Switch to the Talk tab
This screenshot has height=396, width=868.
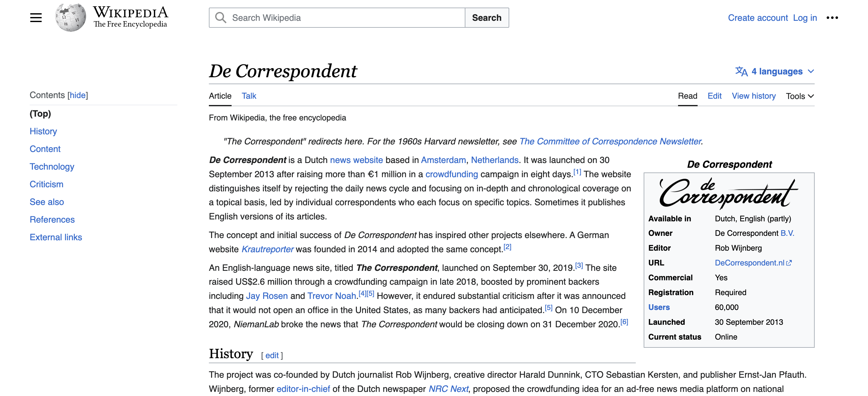tap(249, 96)
